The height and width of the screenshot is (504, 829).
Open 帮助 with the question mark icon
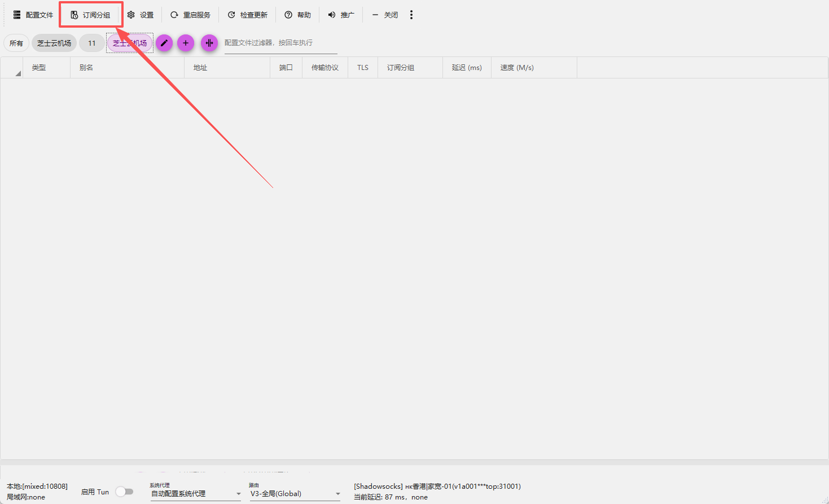click(288, 15)
